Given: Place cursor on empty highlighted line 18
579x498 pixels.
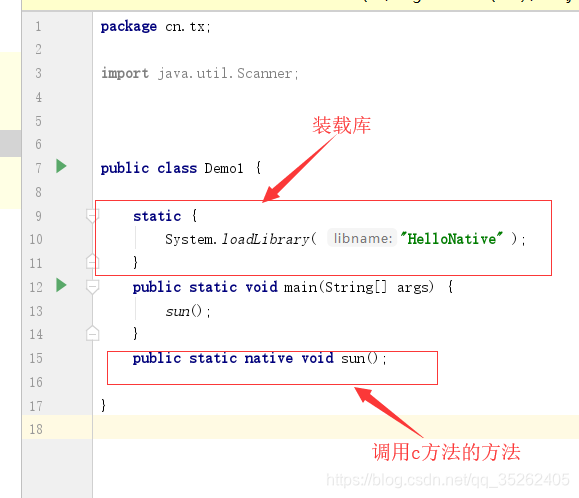Looking at the screenshot, I should (x=335, y=427).
